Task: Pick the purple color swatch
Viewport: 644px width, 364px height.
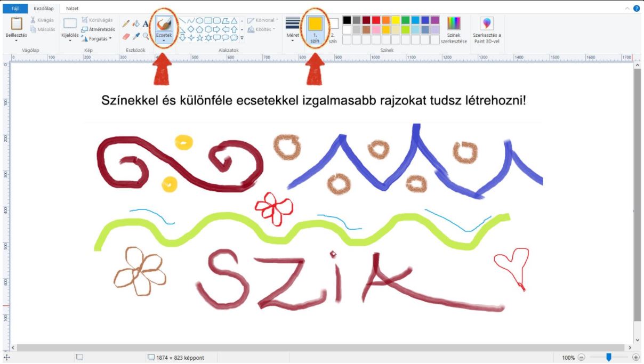Action: click(x=435, y=20)
